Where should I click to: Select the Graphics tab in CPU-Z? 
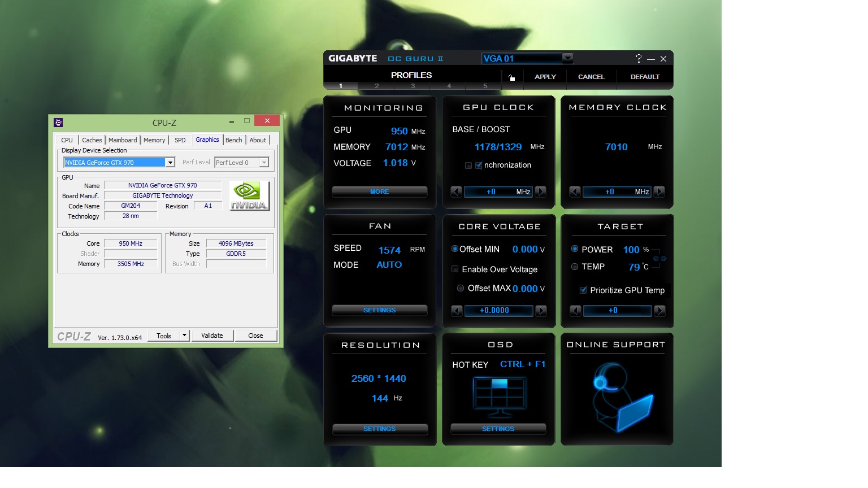(207, 140)
